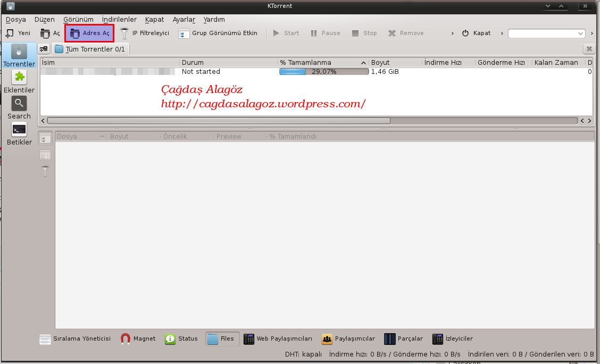The height and width of the screenshot is (364, 600).
Task: Open the Paylaşımcılar peers tab
Action: pyautogui.click(x=348, y=339)
